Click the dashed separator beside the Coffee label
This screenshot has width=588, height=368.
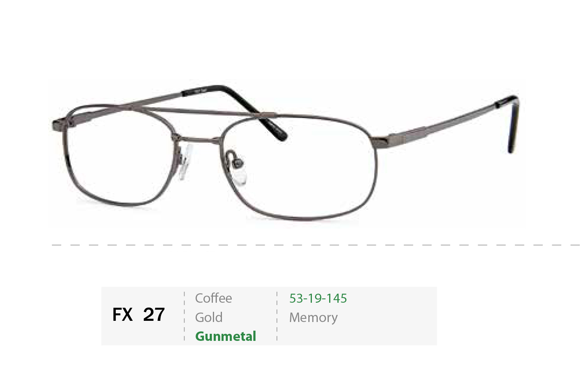pos(184,316)
